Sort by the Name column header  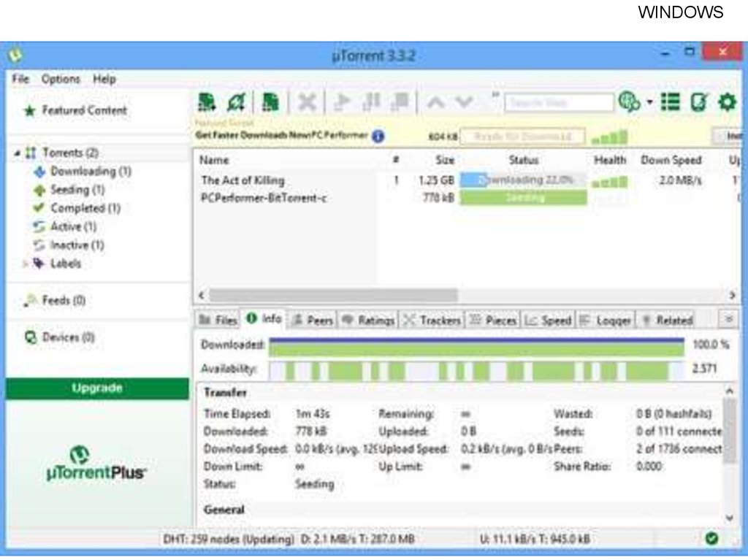point(214,161)
